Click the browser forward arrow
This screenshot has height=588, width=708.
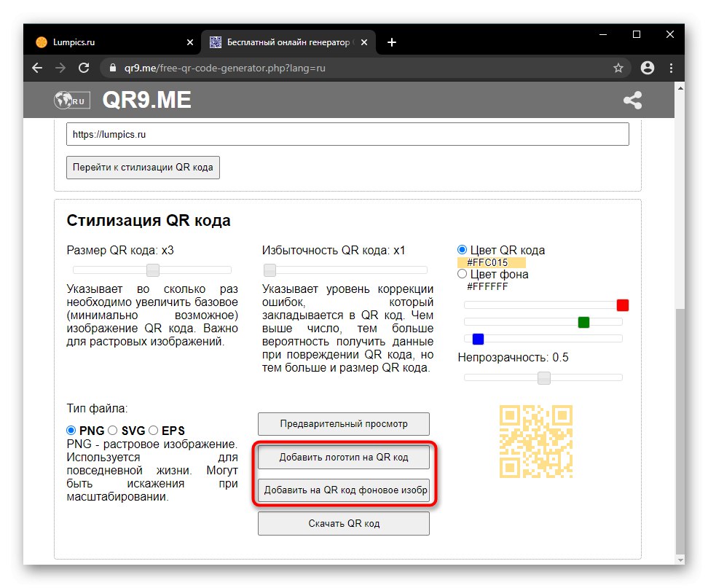coord(60,68)
